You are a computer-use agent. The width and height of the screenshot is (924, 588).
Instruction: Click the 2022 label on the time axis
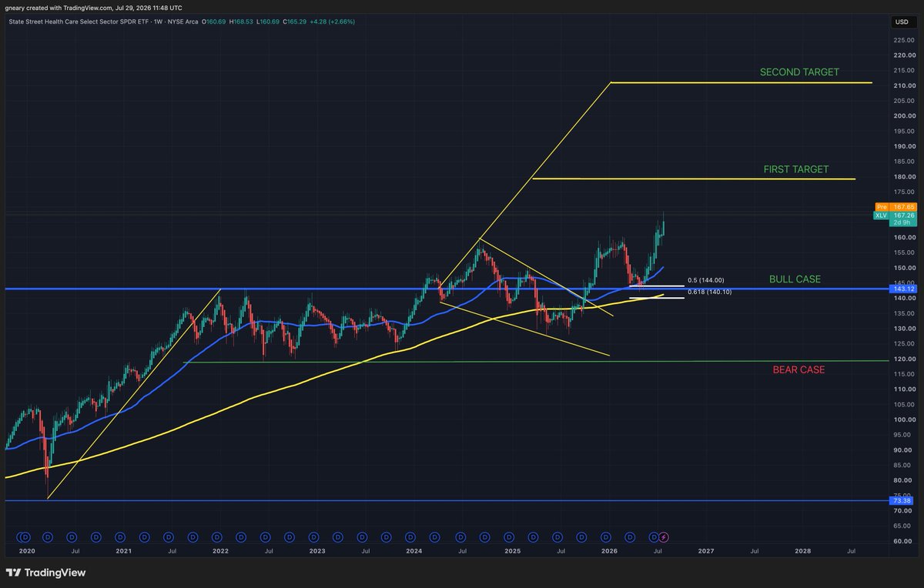[220, 551]
